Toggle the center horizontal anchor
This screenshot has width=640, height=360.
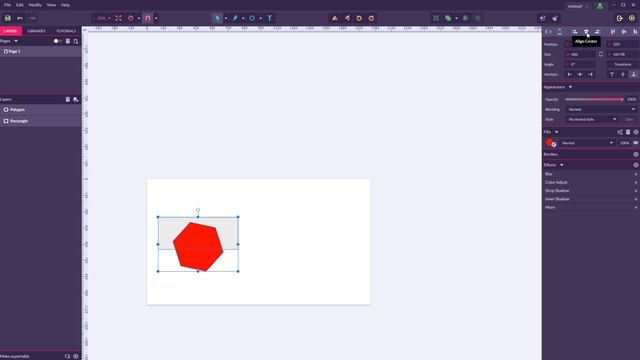580,74
